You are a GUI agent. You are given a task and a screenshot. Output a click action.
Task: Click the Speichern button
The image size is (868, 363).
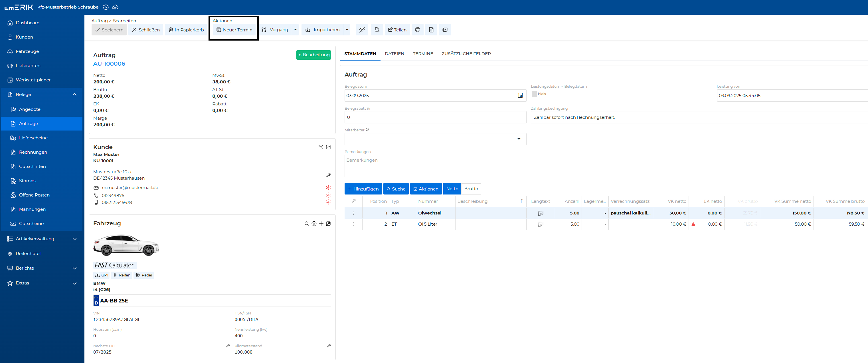(x=109, y=30)
